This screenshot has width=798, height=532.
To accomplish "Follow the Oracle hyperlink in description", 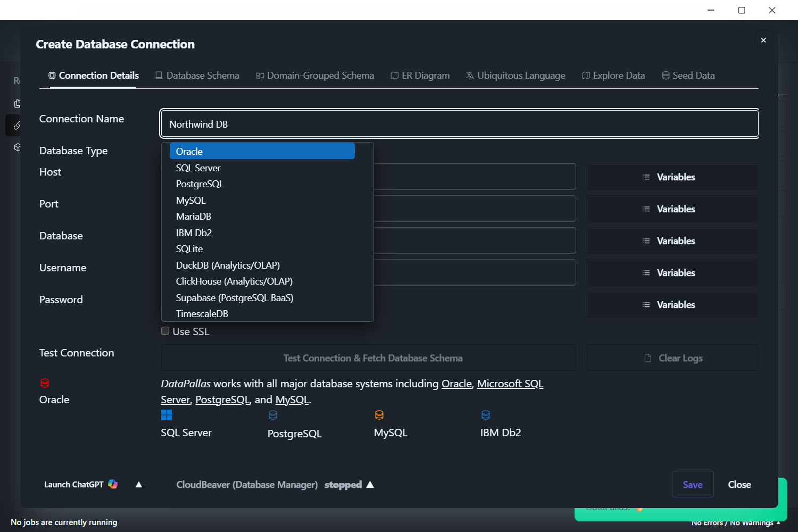I will (x=456, y=384).
